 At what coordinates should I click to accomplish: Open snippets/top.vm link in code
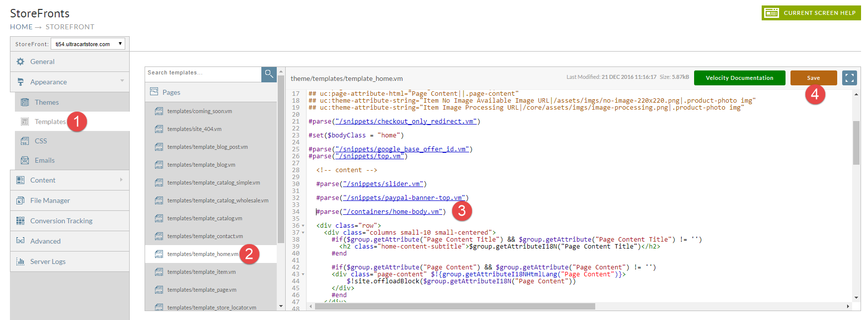[369, 156]
